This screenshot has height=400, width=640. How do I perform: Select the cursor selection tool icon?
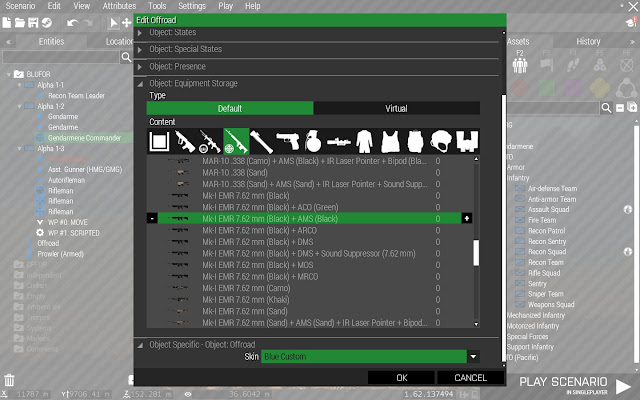(x=113, y=22)
